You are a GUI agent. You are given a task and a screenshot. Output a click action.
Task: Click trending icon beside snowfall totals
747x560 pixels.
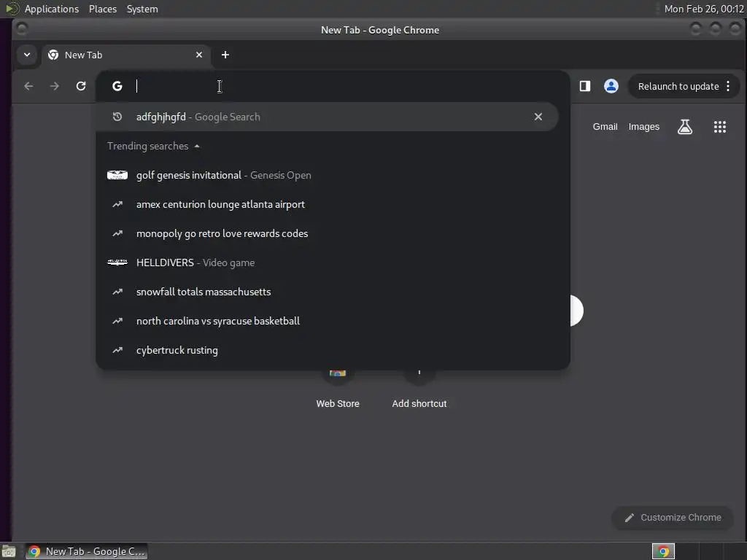(117, 292)
